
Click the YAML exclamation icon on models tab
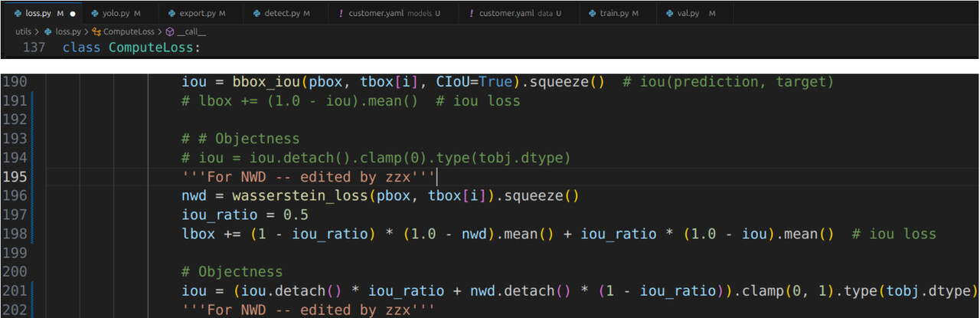pyautogui.click(x=341, y=14)
